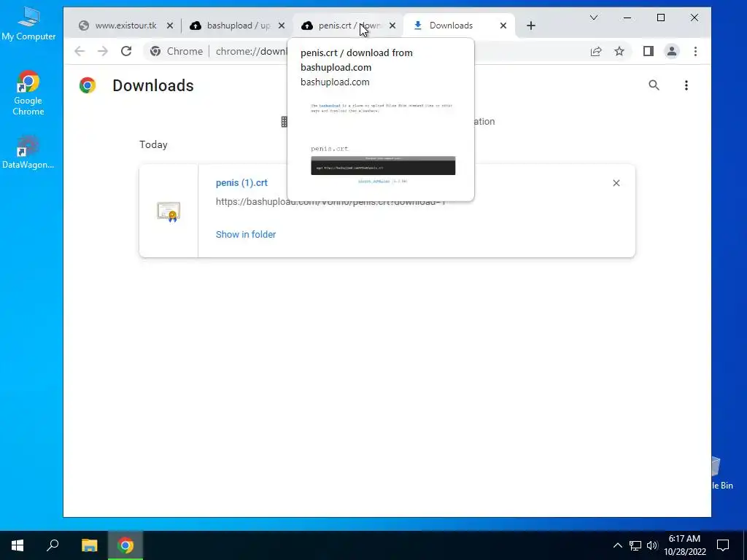The height and width of the screenshot is (560, 747).
Task: Open taskbar search
Action: coord(53,545)
